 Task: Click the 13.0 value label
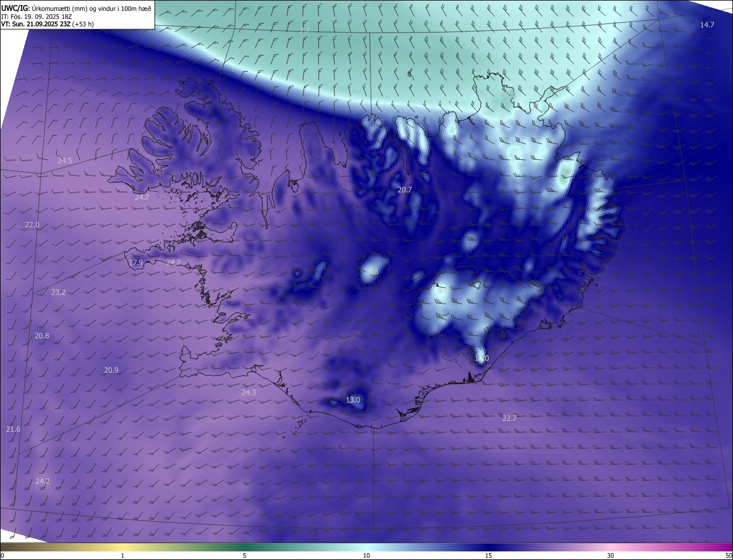353,400
